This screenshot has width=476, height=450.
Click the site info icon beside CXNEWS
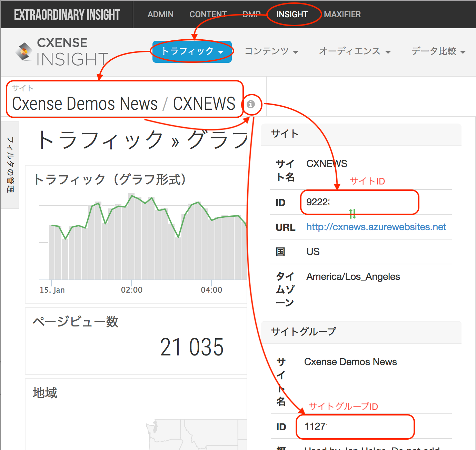pos(251,104)
